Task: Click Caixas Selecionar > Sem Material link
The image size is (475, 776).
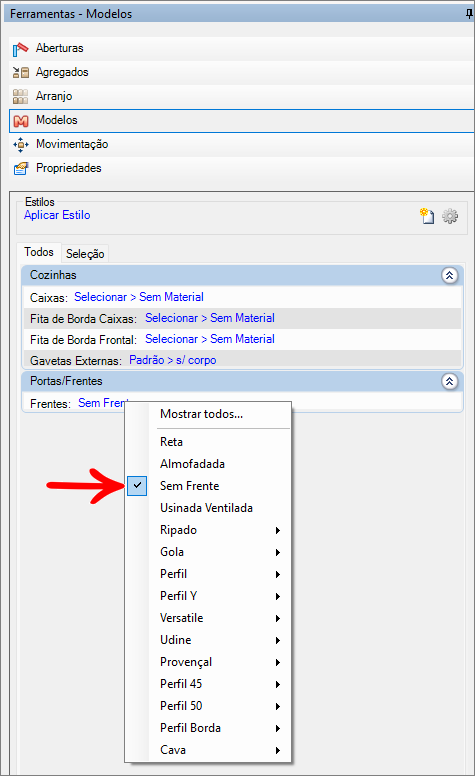Action: click(139, 297)
